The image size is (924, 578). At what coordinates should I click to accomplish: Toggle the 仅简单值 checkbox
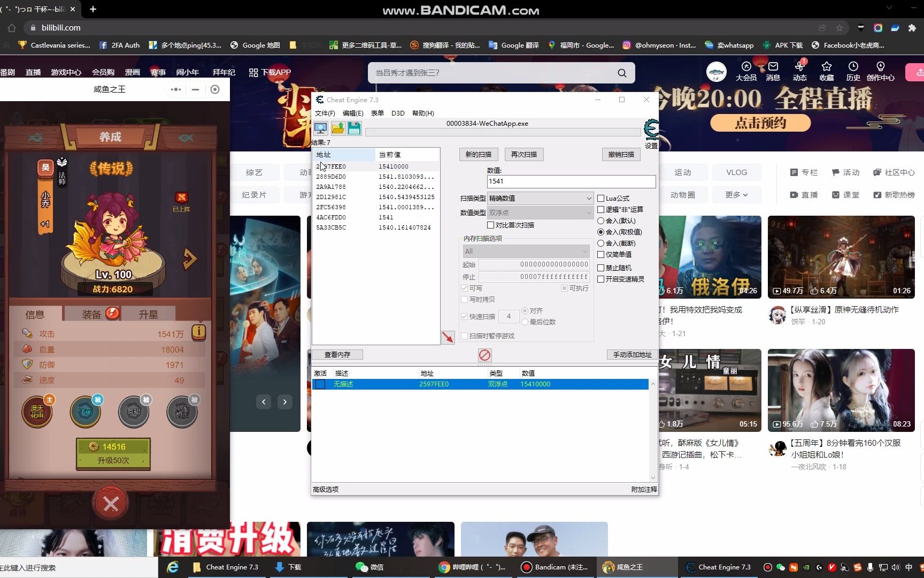[600, 254]
